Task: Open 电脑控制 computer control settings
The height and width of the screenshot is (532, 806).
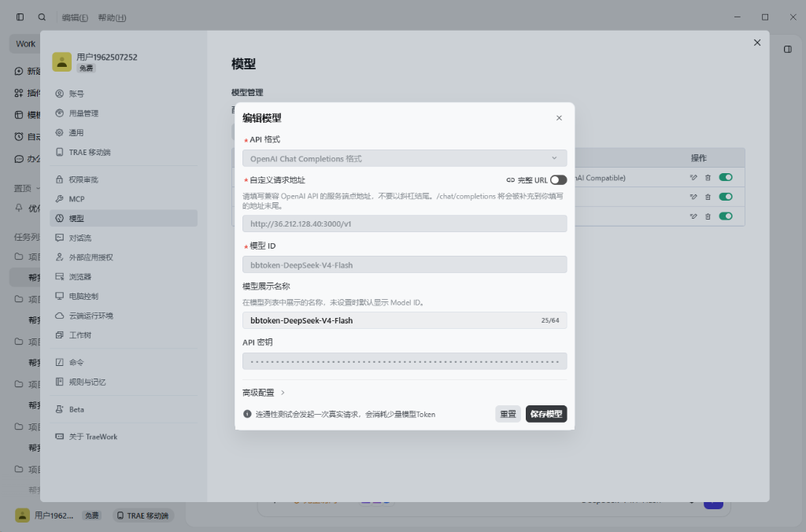Action: pos(124,296)
